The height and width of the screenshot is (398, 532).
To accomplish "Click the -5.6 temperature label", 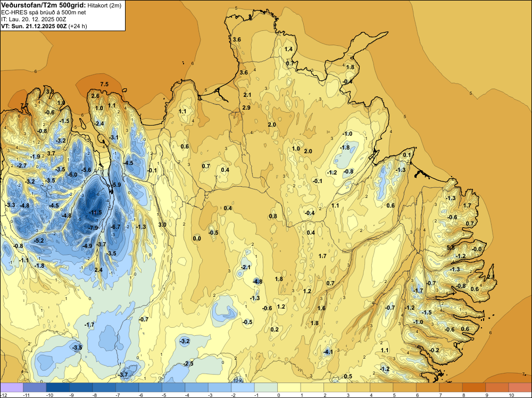I will pyautogui.click(x=86, y=170).
